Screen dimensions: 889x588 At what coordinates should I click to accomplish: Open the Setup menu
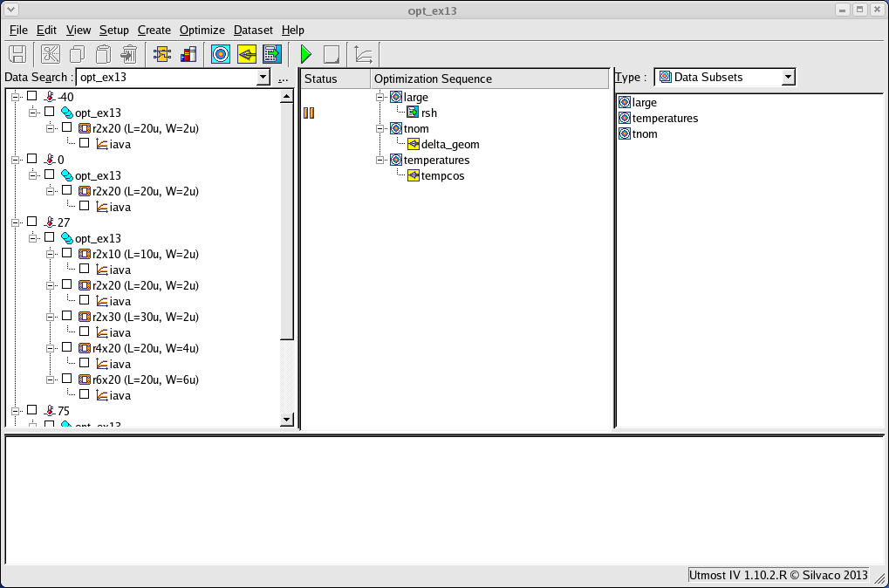tap(114, 30)
